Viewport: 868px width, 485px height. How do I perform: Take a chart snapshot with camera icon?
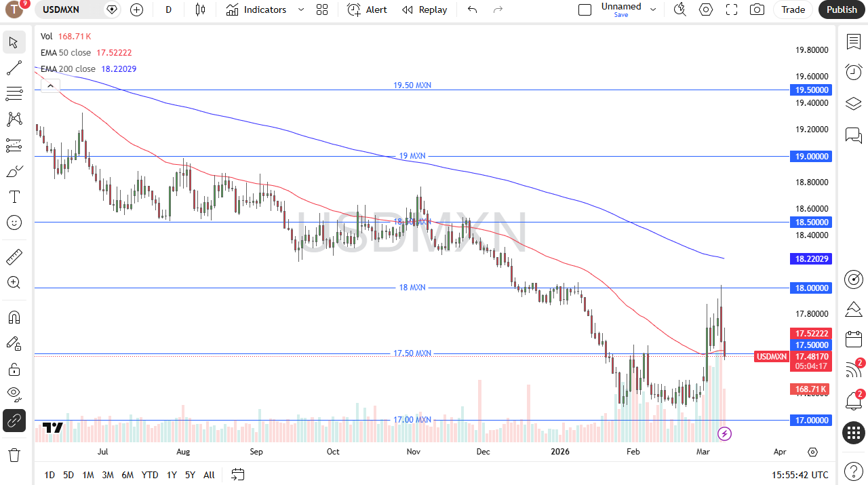point(757,9)
